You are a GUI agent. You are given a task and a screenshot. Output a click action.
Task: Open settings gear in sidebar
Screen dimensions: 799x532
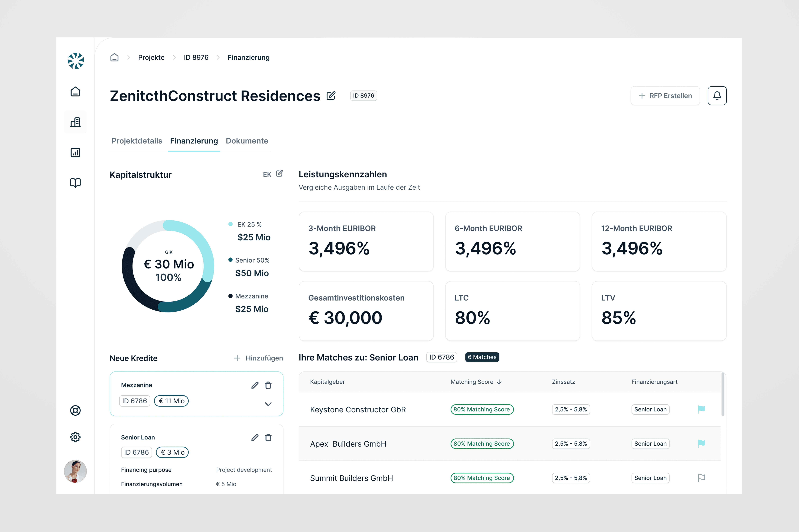pos(75,437)
